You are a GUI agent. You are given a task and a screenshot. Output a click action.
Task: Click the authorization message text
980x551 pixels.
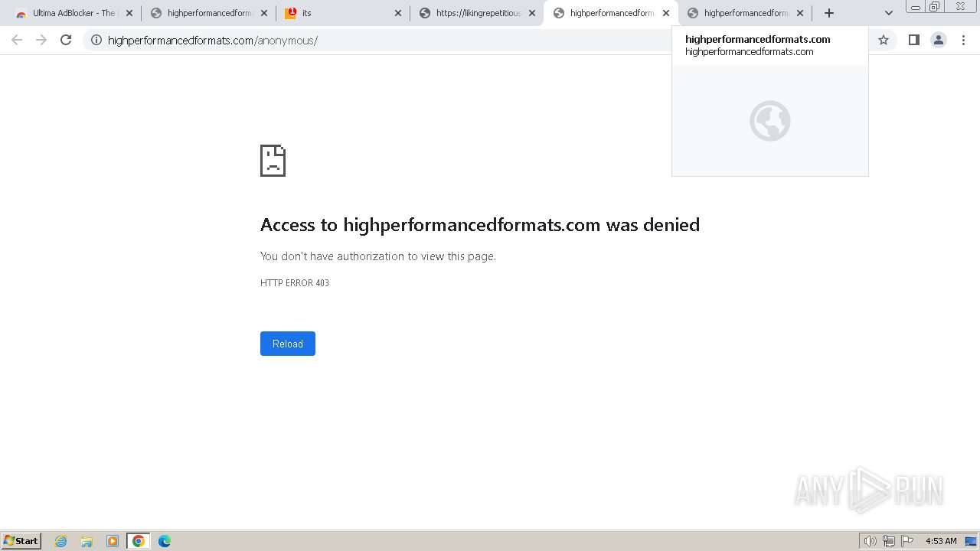[x=378, y=256]
